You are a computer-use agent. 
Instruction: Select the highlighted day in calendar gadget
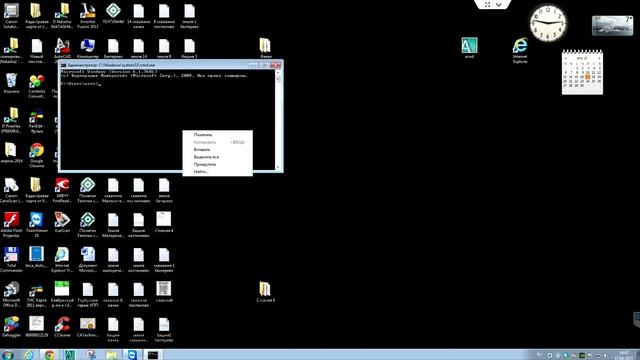588,76
